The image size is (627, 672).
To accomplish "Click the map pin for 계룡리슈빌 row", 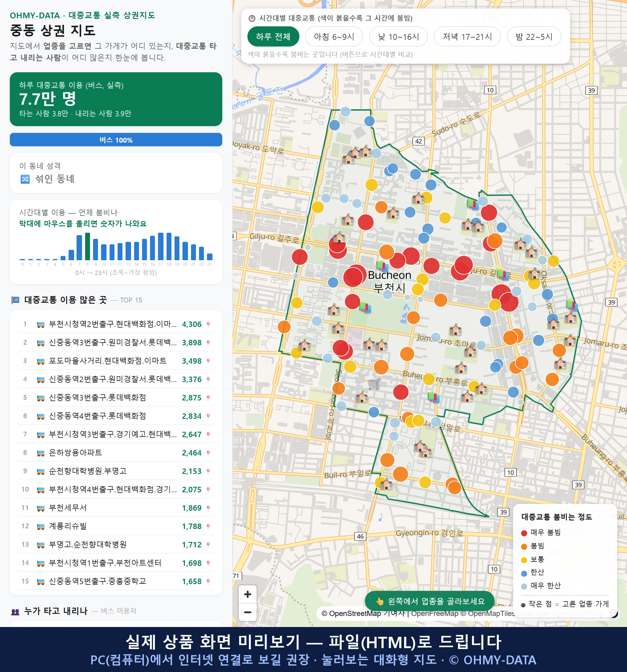I will [208, 526].
